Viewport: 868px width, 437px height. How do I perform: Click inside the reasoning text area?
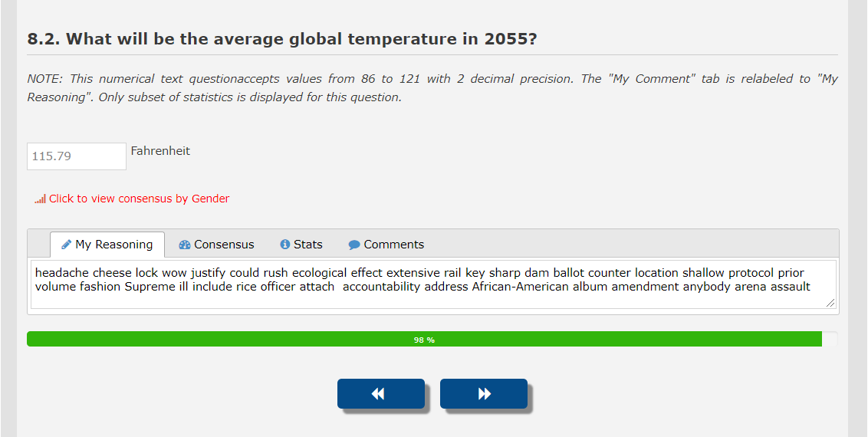click(x=433, y=299)
